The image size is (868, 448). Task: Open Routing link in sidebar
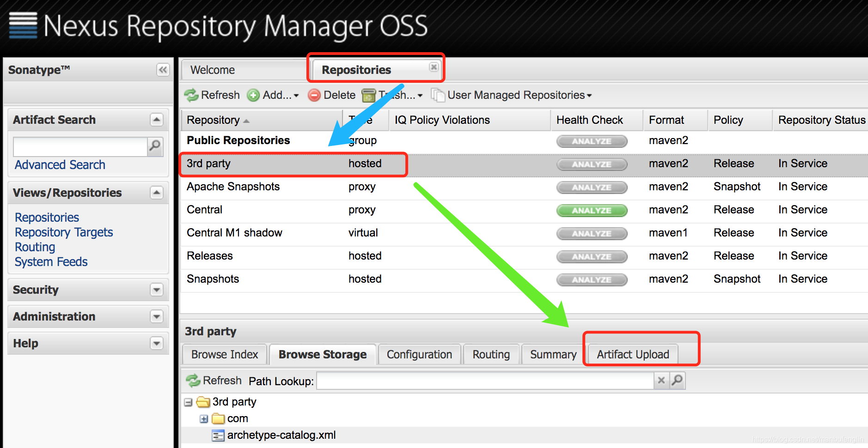click(35, 247)
